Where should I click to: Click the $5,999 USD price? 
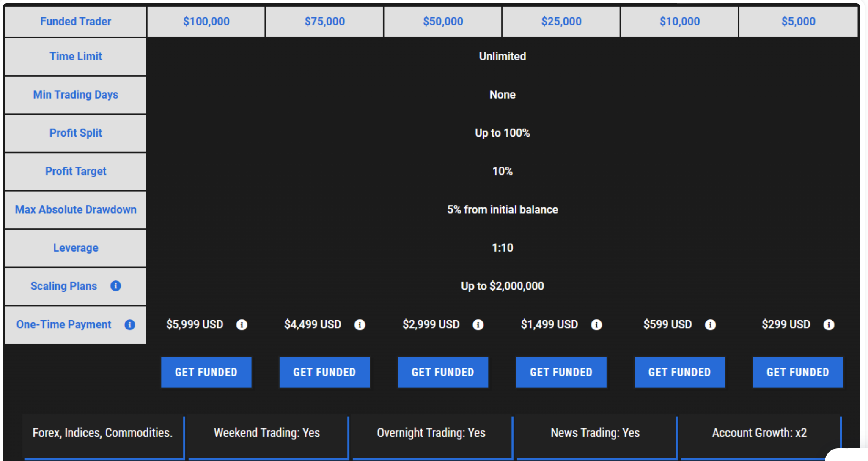coord(195,324)
